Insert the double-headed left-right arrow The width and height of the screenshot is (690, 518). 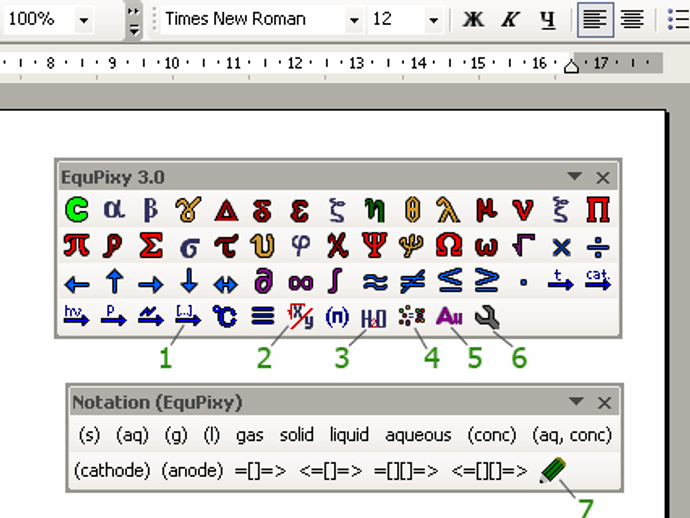[225, 284]
